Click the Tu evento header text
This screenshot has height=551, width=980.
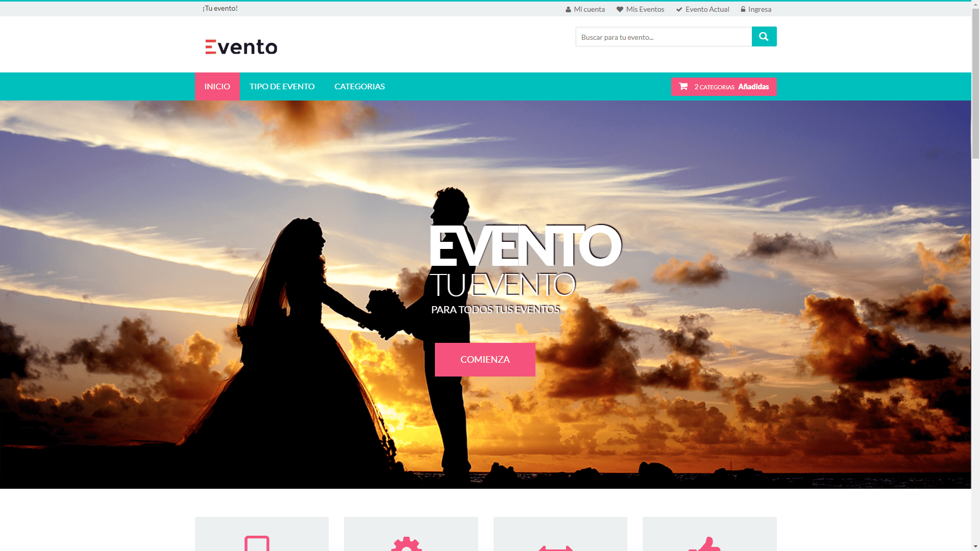click(220, 8)
